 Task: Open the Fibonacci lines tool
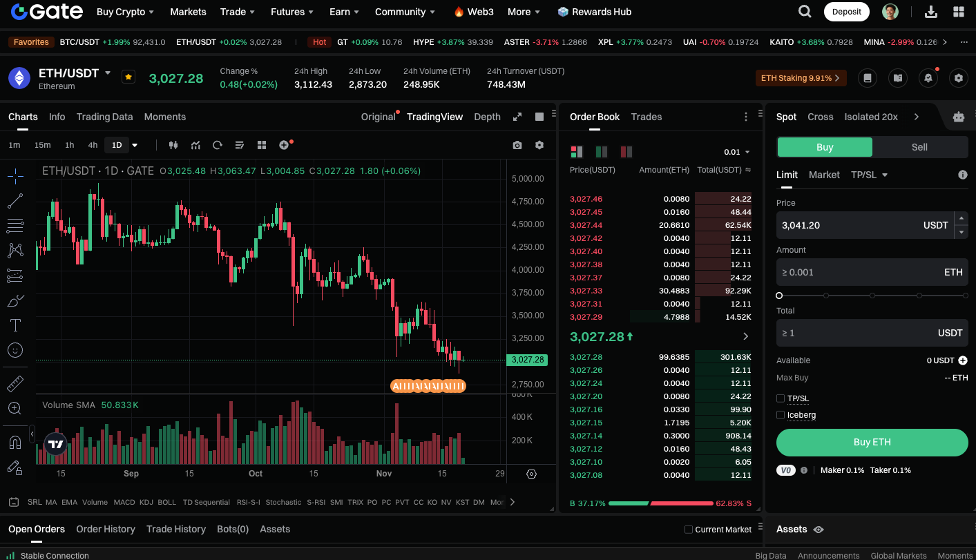[x=15, y=225]
